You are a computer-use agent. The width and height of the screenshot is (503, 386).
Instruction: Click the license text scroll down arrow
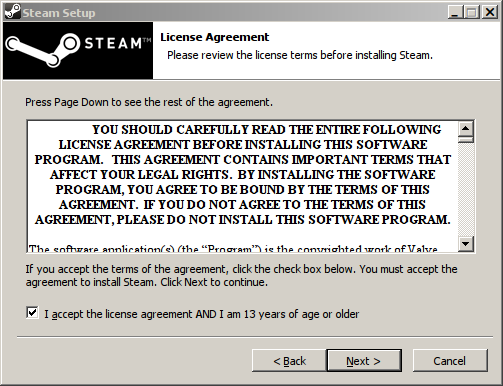coord(465,243)
